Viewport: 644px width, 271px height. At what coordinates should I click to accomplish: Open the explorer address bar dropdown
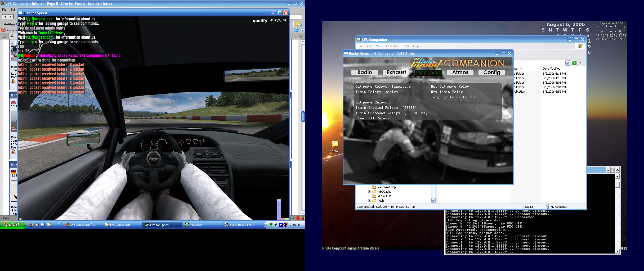click(567, 63)
